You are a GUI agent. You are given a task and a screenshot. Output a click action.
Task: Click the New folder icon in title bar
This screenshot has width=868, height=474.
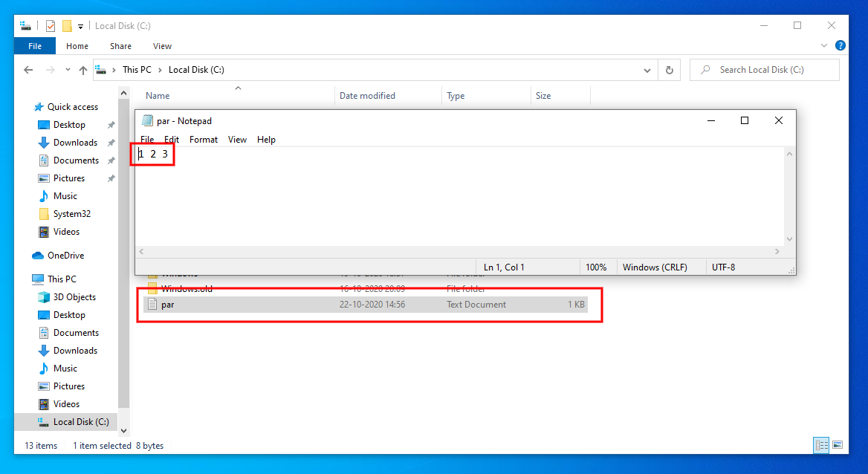(67, 26)
